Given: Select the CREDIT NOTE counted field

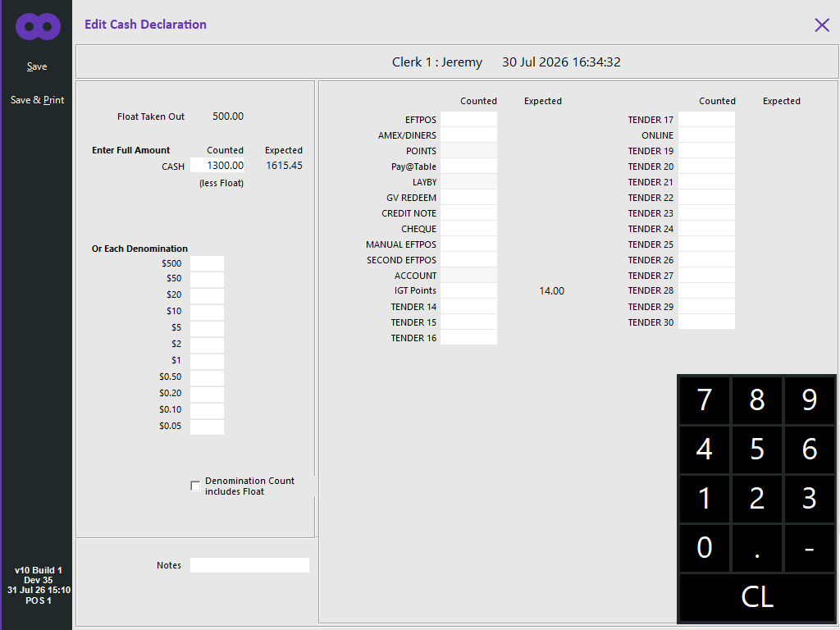Looking at the screenshot, I should (468, 212).
